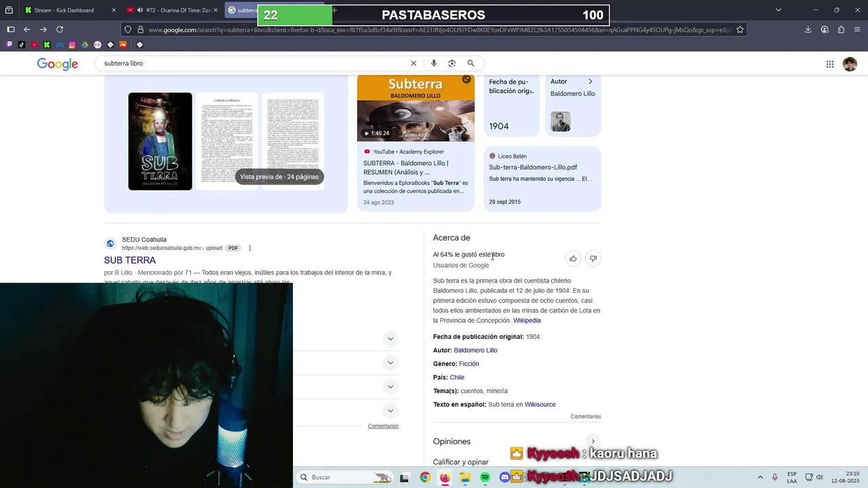Open the SoundCloud bookmark icon
Screen dimensions: 868x488
(123, 45)
